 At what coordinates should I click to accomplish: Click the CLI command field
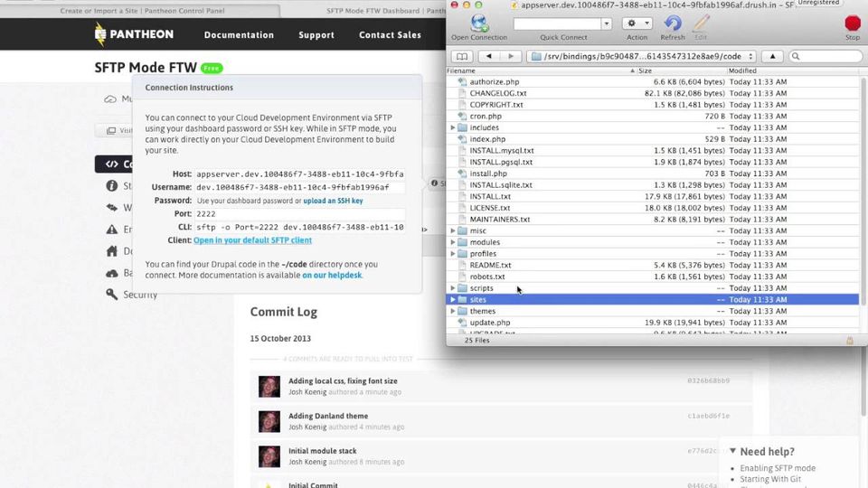coord(299,227)
